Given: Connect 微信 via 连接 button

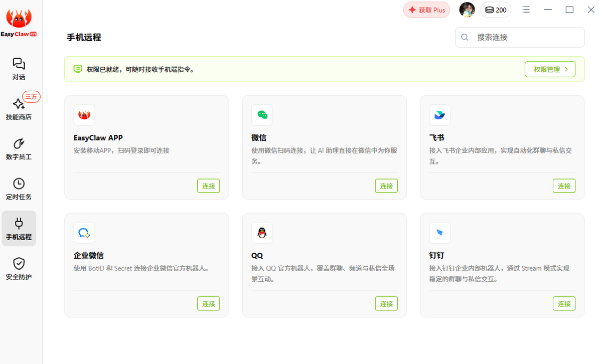Looking at the screenshot, I should pyautogui.click(x=386, y=186).
